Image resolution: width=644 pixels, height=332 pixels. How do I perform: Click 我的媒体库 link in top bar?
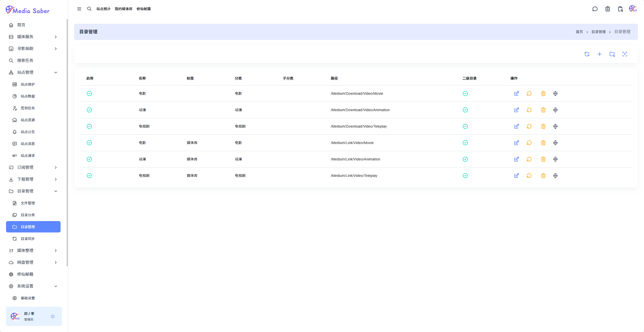click(123, 9)
